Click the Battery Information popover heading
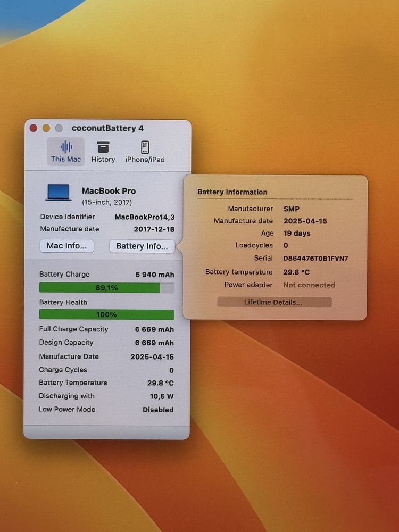The width and height of the screenshot is (399, 532). click(x=232, y=192)
